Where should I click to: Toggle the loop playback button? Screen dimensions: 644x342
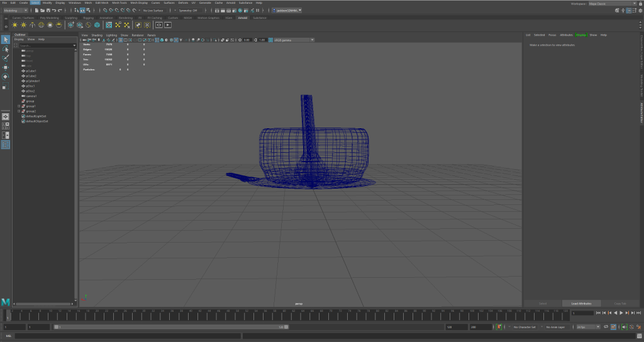(x=608, y=327)
